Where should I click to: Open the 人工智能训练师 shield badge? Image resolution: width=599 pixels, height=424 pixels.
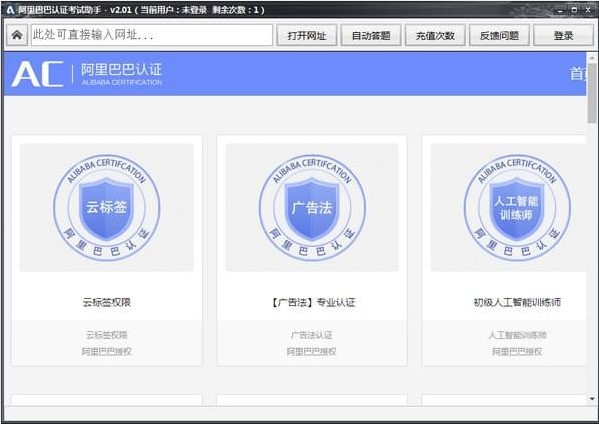517,207
